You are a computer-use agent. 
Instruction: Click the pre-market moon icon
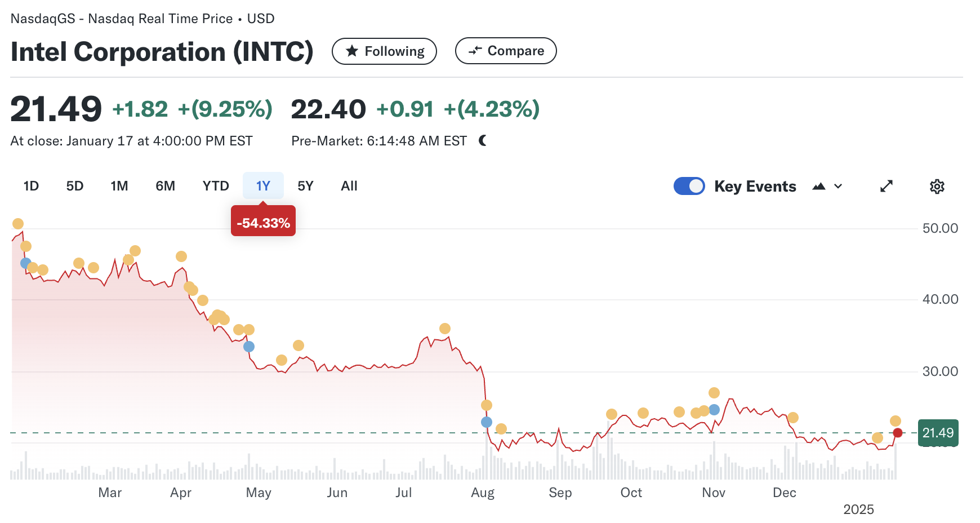(483, 140)
